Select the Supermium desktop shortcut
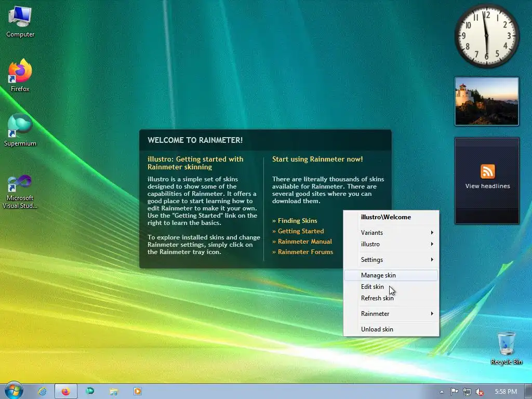532x399 pixels. (20, 130)
